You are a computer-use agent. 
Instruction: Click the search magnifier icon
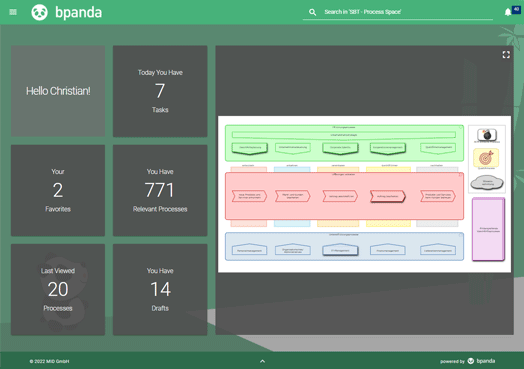(x=312, y=12)
